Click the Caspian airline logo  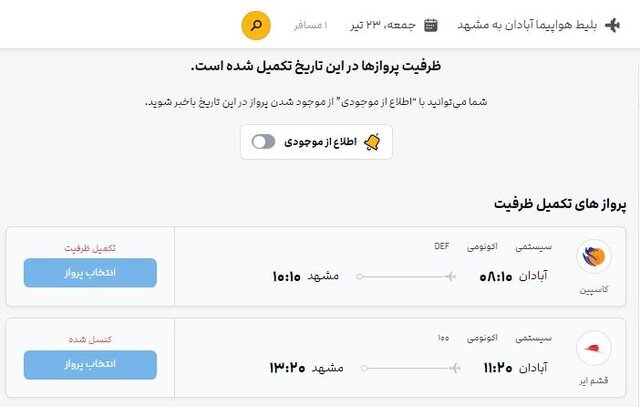point(594,256)
